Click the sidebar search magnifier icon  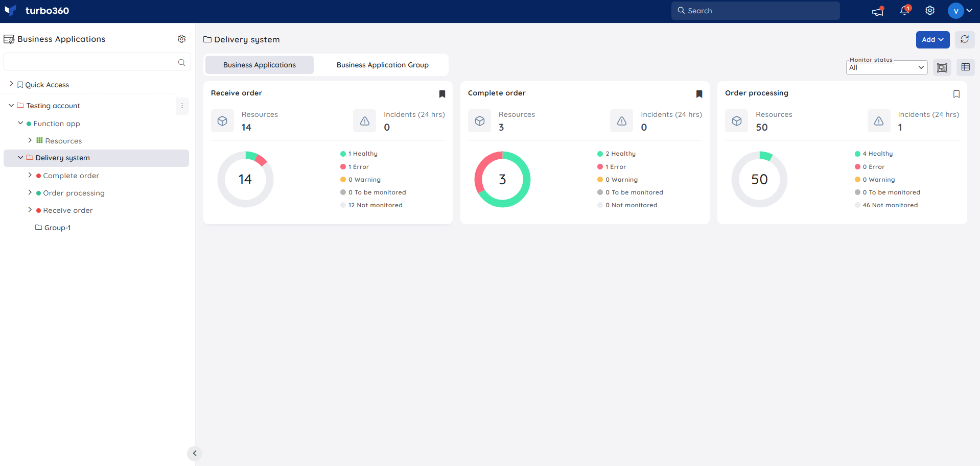pos(181,62)
